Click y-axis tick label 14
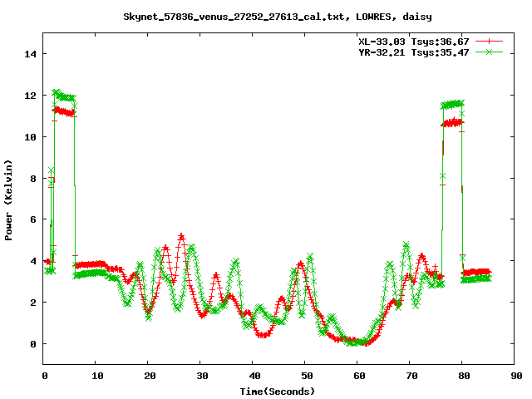 [30, 54]
